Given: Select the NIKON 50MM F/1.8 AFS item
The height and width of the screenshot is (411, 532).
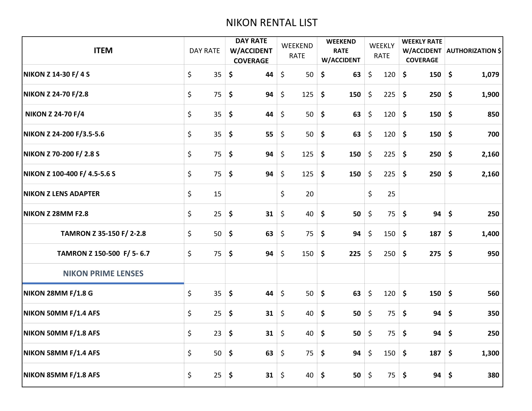Looking at the screenshot, I should [62, 333].
